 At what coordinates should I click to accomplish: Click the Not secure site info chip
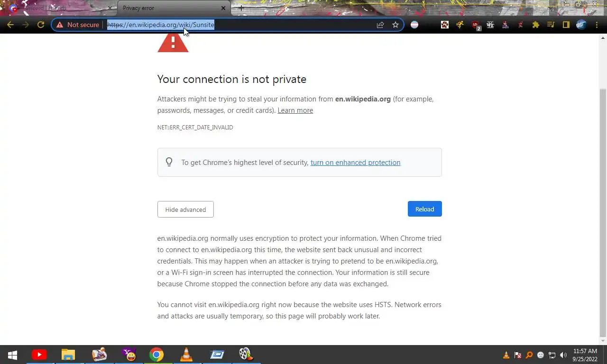pyautogui.click(x=78, y=25)
